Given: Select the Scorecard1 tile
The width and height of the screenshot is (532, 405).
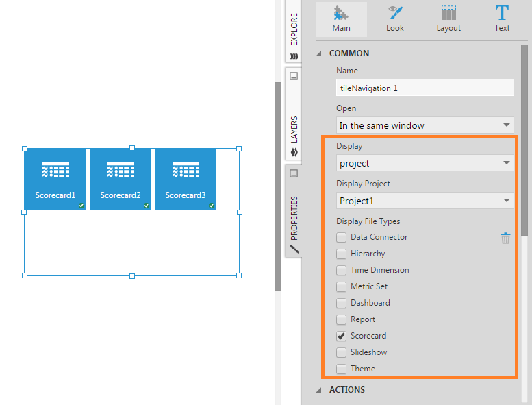Looking at the screenshot, I should [55, 180].
